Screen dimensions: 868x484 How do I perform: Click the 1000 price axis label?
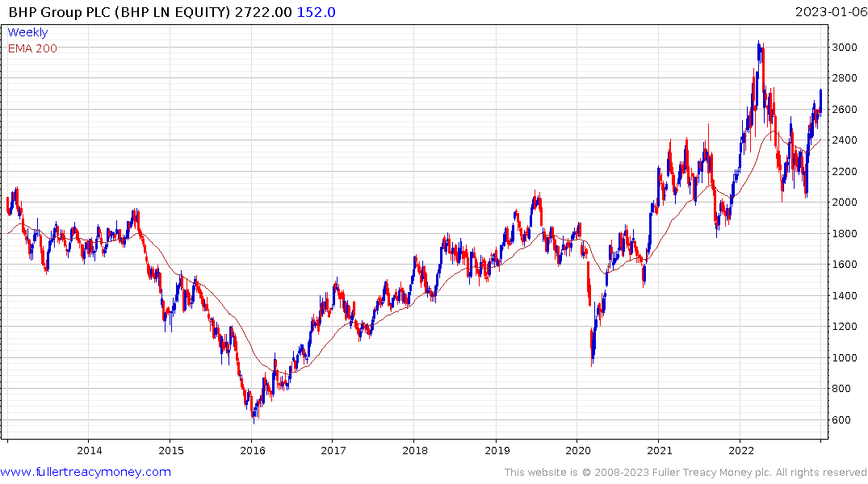click(845, 358)
